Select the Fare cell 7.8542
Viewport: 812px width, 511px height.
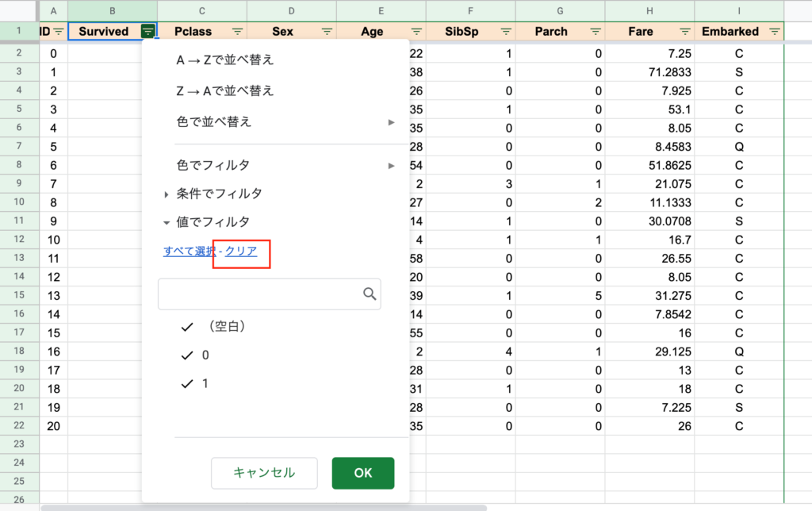pos(649,314)
